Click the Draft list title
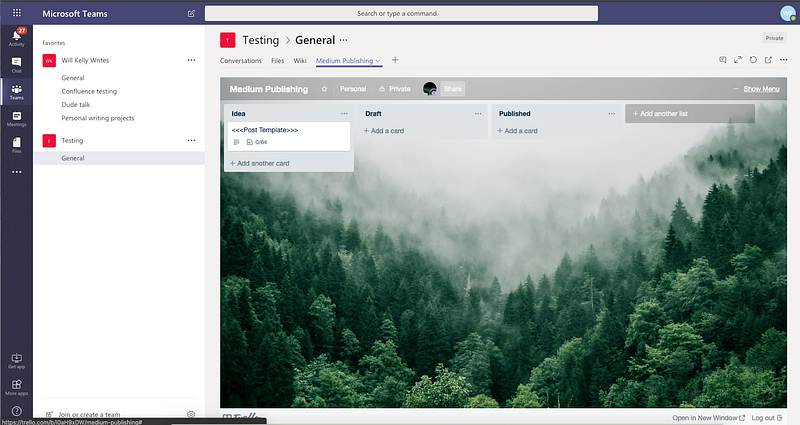This screenshot has width=800, height=425. pos(373,114)
